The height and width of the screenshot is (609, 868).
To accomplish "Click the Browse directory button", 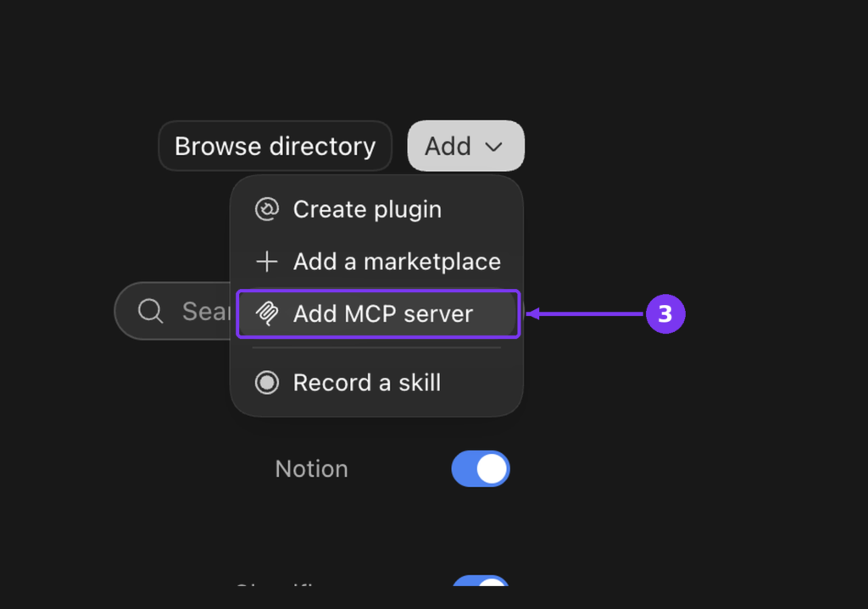I will click(x=275, y=146).
